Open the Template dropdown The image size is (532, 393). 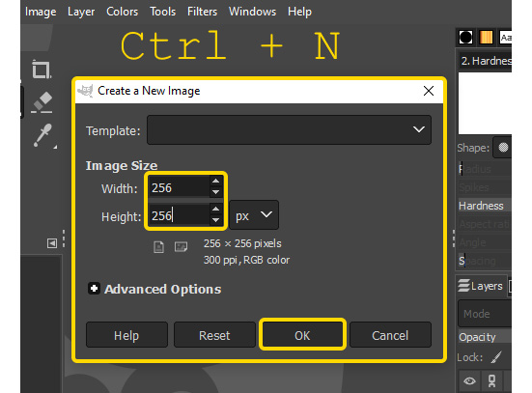point(289,130)
